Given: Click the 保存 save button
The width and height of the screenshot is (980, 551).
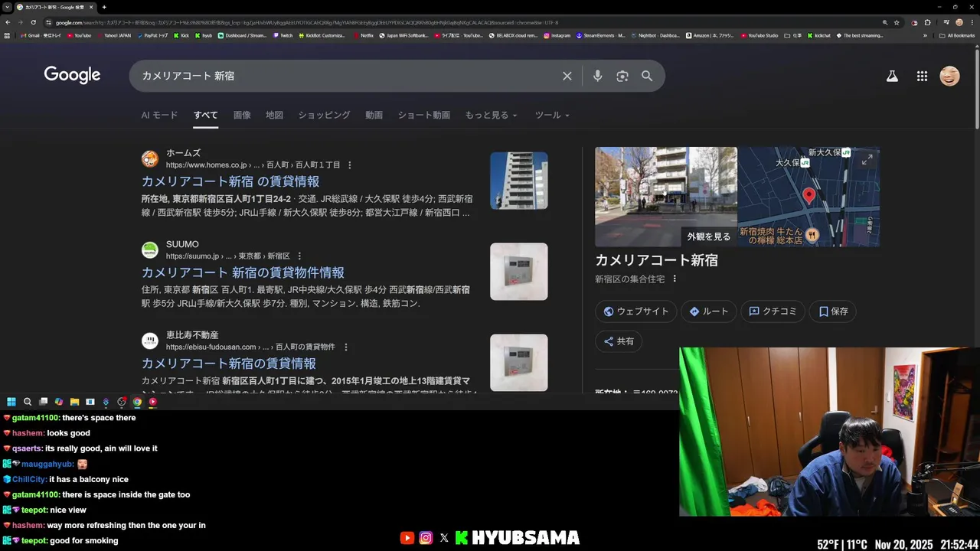Looking at the screenshot, I should coord(833,311).
